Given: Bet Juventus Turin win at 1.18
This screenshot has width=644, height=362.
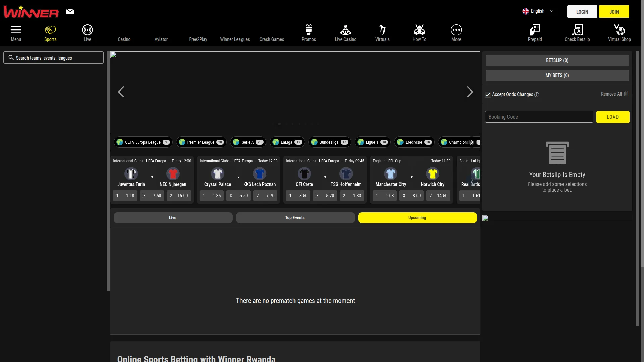Looking at the screenshot, I should point(125,196).
